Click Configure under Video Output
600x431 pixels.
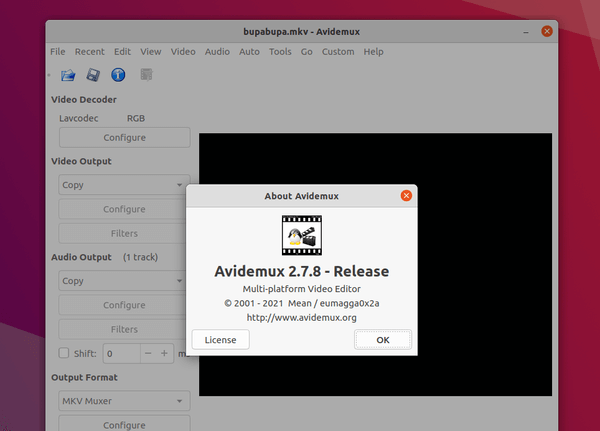pos(122,209)
